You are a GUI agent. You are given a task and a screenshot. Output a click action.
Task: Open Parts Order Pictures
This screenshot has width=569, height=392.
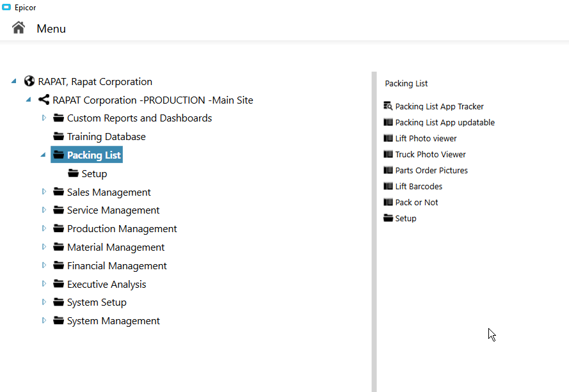pos(431,171)
